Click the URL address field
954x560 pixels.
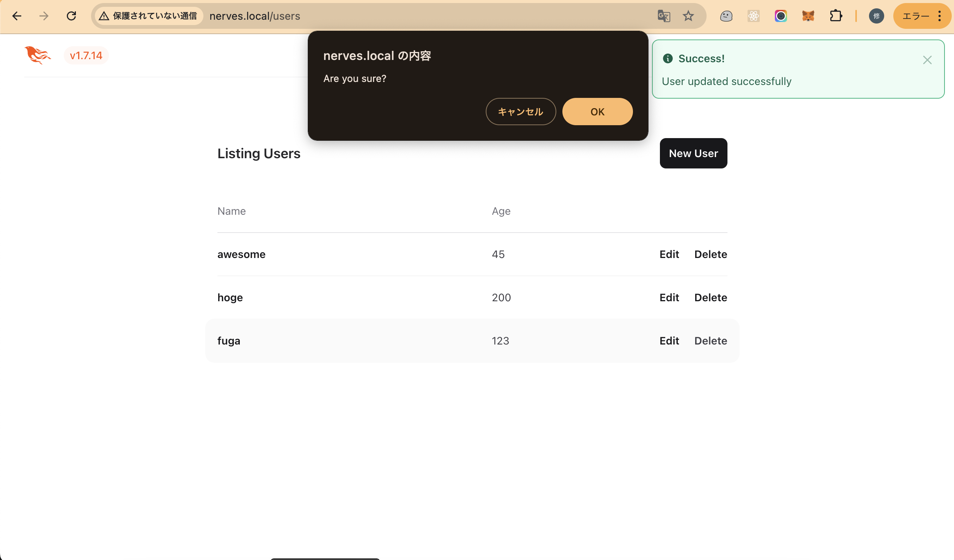point(417,16)
